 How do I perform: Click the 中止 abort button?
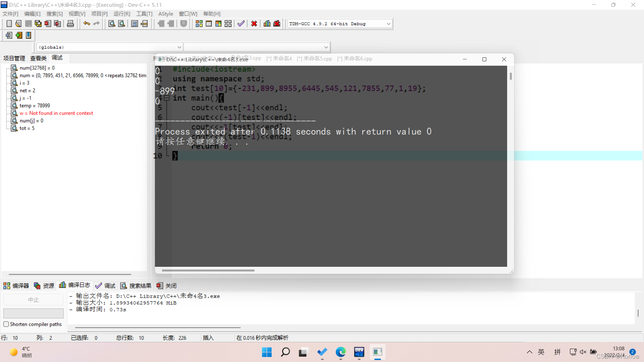33,300
